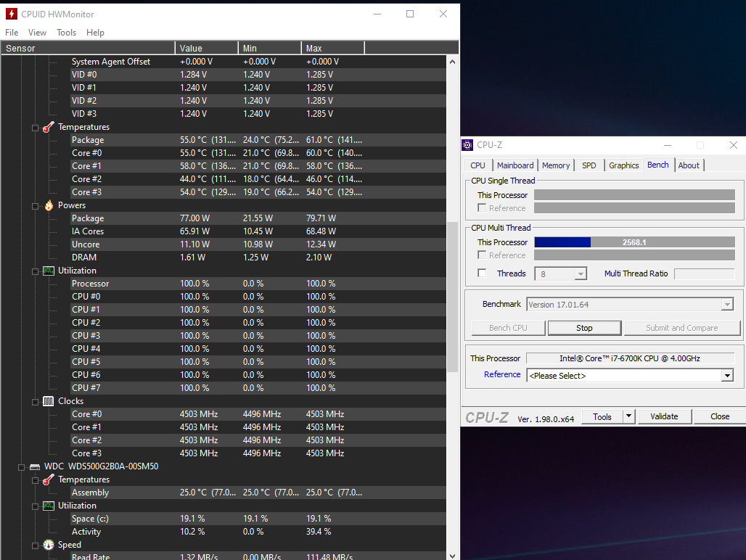Click the Multi Thread progress bar showing 2568.1
This screenshot has width=746, height=560.
point(634,242)
